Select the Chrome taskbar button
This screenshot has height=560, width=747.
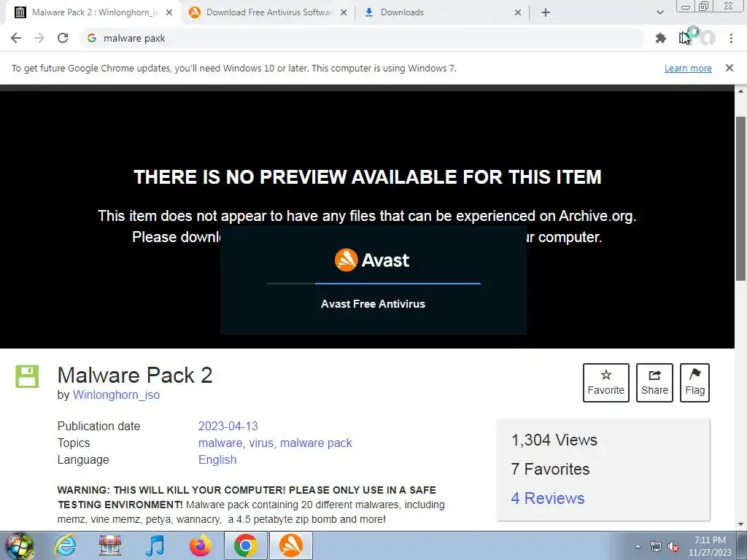pos(245,545)
